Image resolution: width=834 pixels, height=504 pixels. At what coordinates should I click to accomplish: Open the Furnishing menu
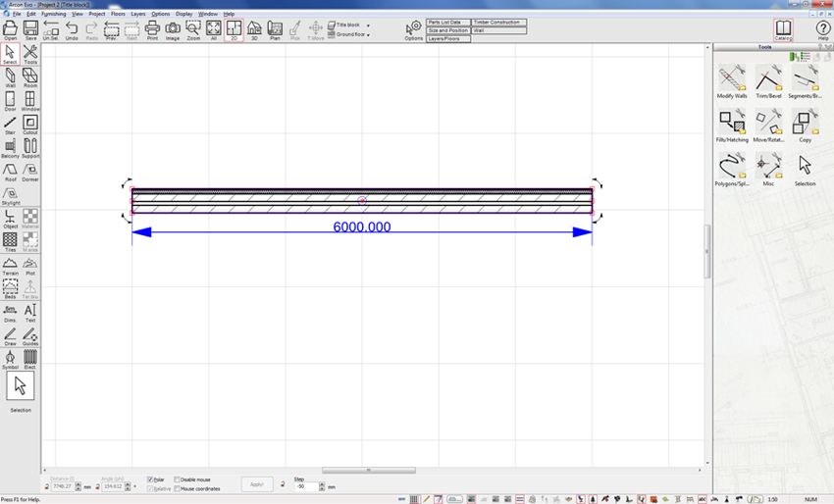(54, 14)
